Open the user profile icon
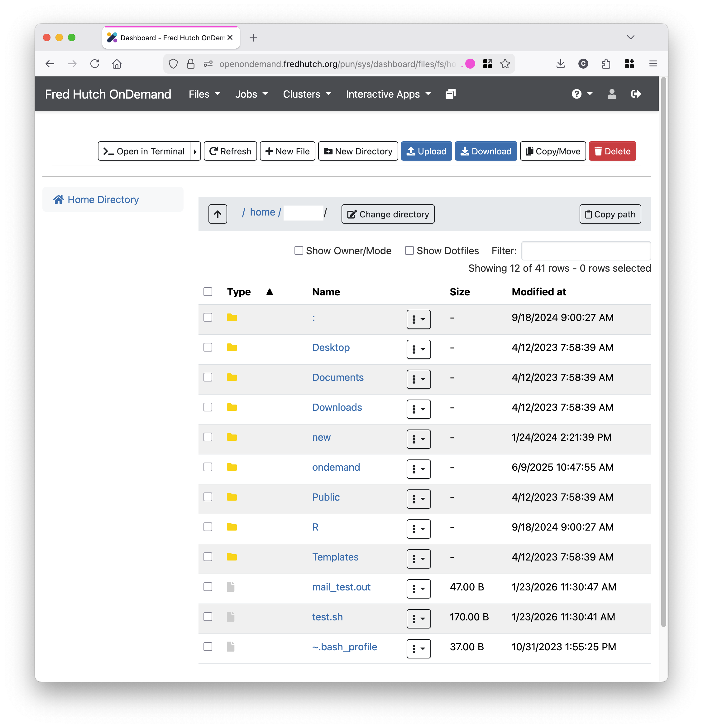 pyautogui.click(x=612, y=94)
